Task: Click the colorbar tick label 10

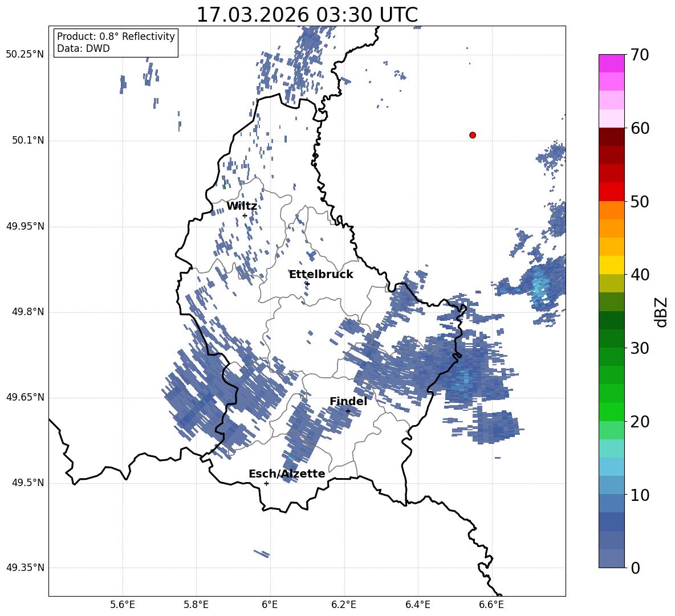Action: pos(640,495)
